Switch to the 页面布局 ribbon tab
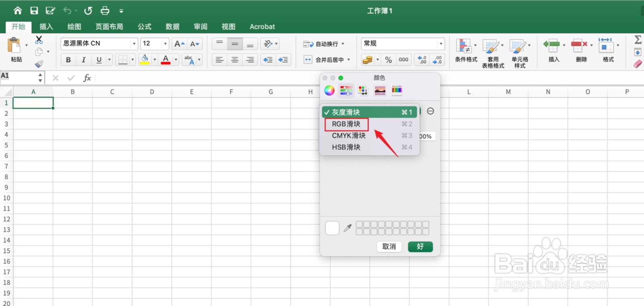This screenshot has width=644, height=306. coord(109,27)
